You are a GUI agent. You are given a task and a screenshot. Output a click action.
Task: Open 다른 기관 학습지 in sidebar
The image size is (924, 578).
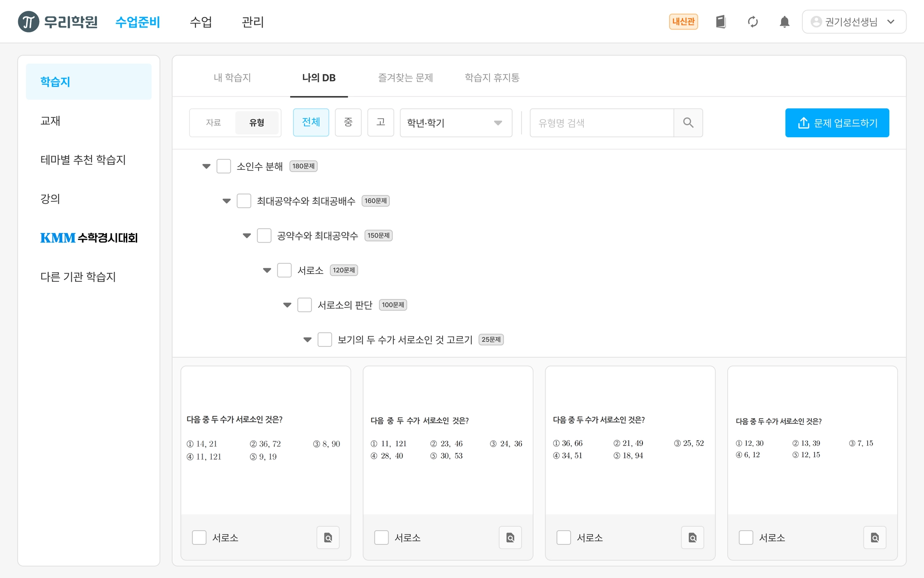[78, 277]
